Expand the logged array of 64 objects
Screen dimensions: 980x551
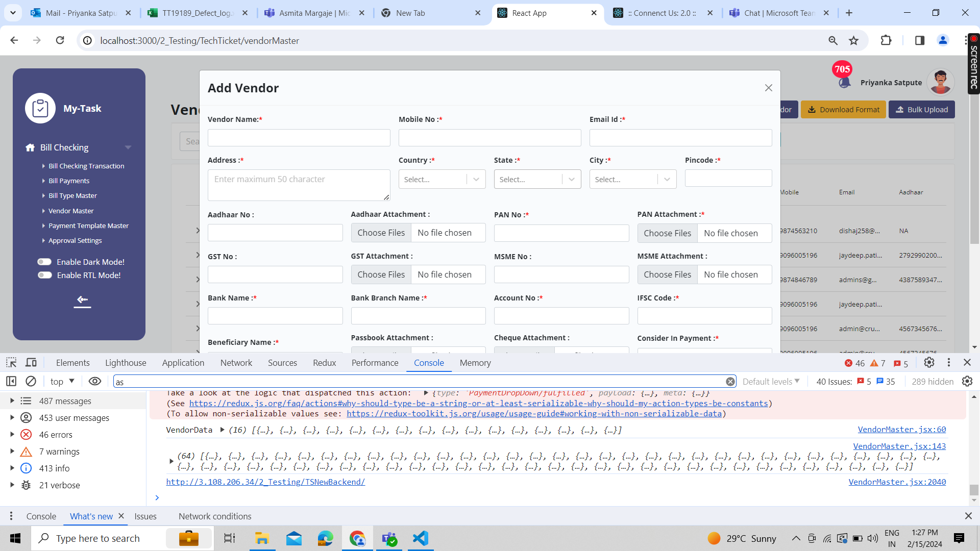171,461
